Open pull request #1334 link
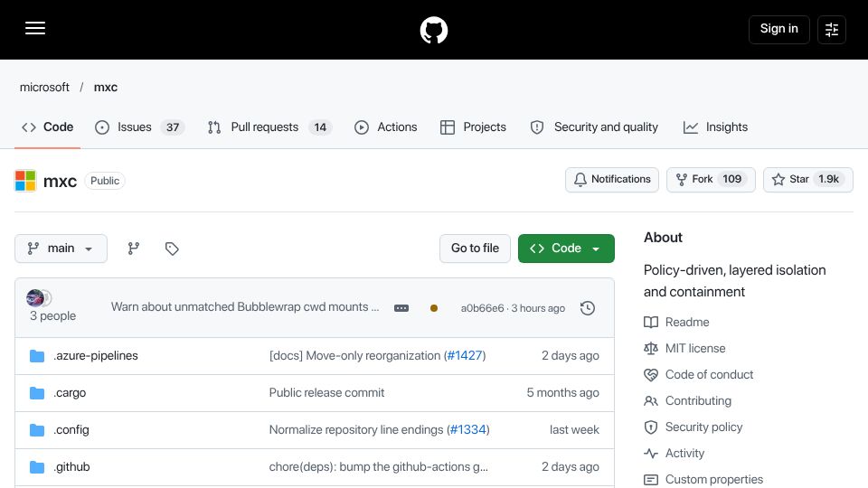Screen dimensions: 868x488 (467, 430)
